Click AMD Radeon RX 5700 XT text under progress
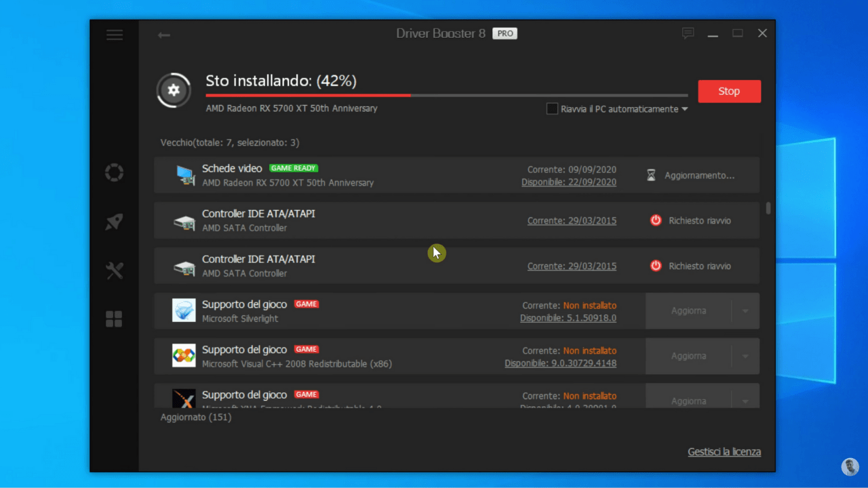This screenshot has height=488, width=868. pyautogui.click(x=292, y=108)
